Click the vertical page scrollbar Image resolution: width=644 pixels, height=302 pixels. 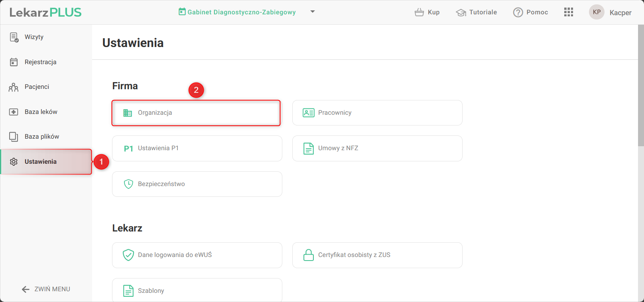[x=641, y=86]
